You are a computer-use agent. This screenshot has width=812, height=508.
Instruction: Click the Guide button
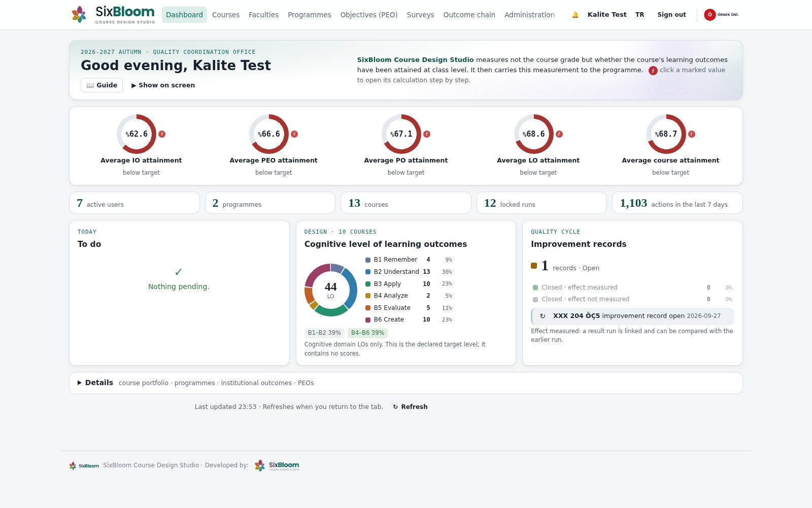coord(101,85)
